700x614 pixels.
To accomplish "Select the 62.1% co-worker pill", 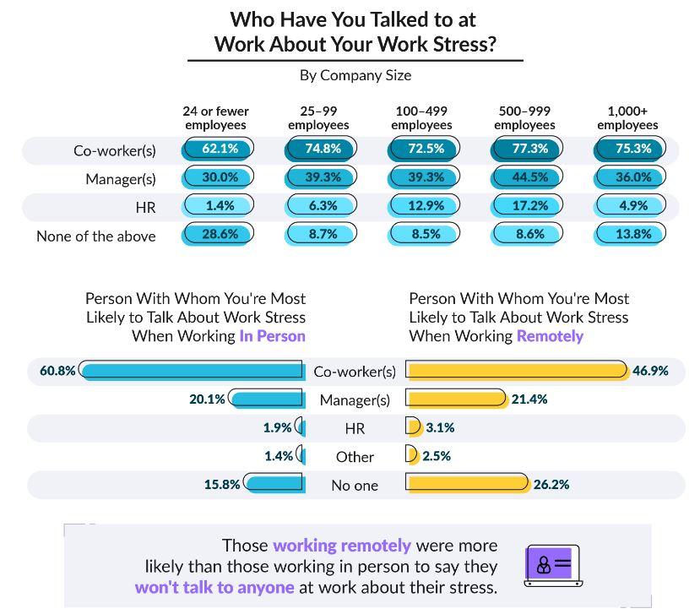I will click(x=220, y=149).
